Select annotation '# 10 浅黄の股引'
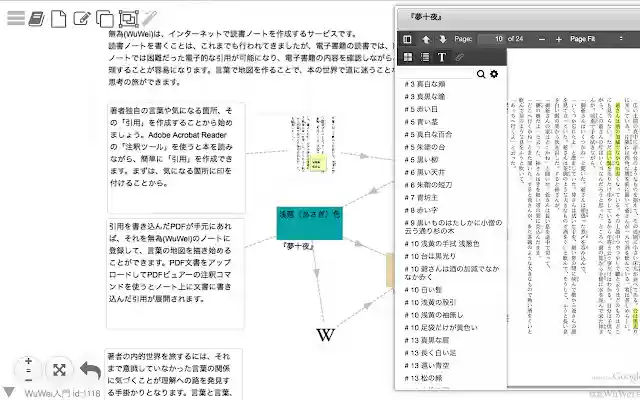Screen dimensions: 640x400 [430, 302]
